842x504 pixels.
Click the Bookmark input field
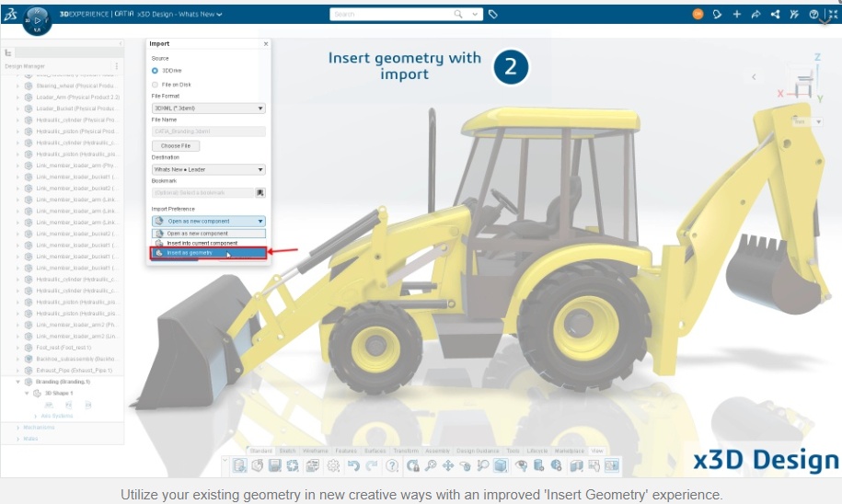click(203, 193)
